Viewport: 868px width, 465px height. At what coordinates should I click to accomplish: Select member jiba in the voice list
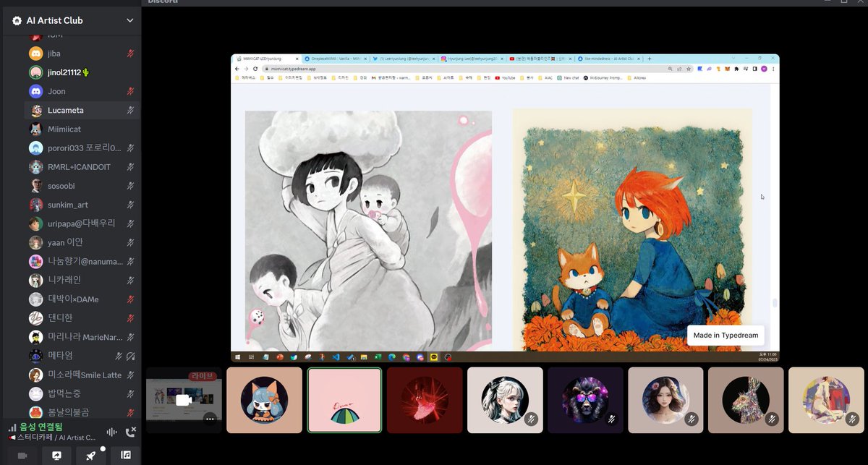[83, 54]
